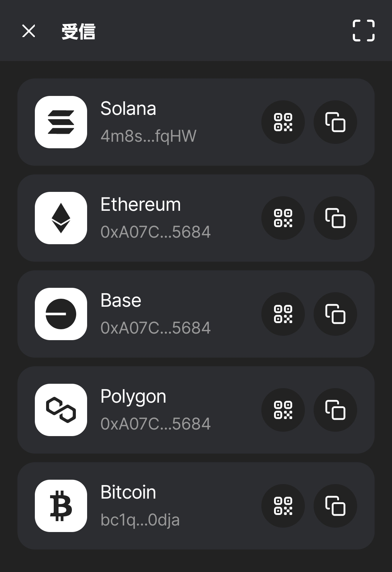Tap the Bitcoin logo icon
392x572 pixels.
tap(61, 506)
